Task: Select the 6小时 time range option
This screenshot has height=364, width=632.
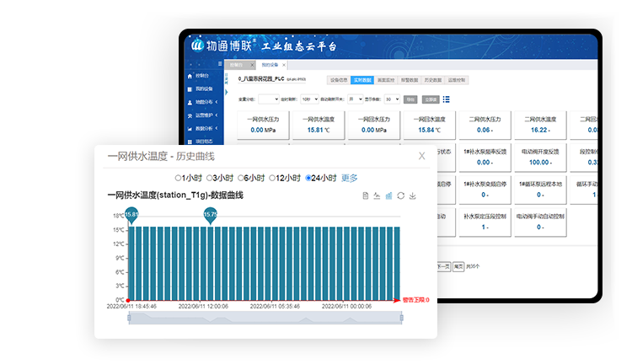Action: coord(243,178)
